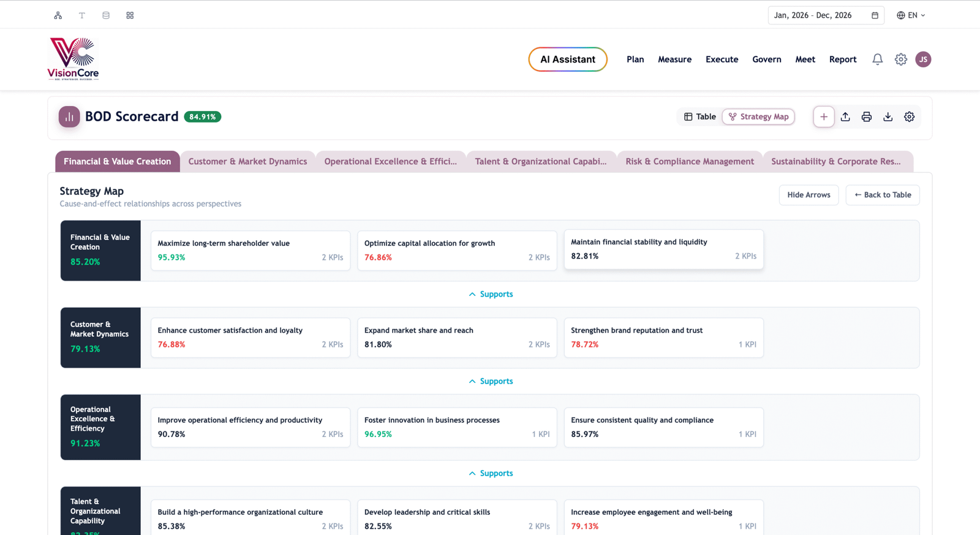Open the database icon in top bar
The height and width of the screenshot is (535, 980).
coord(106,15)
